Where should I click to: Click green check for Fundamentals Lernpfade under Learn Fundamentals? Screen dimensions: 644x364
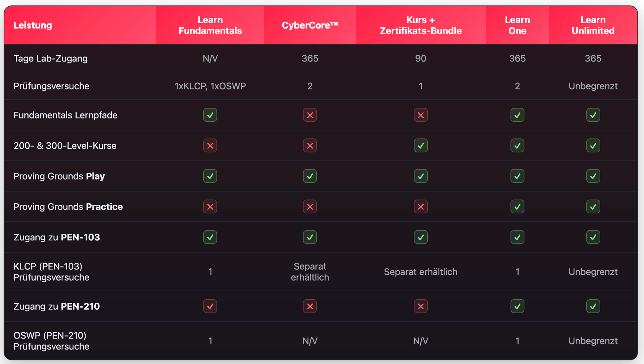(210, 115)
